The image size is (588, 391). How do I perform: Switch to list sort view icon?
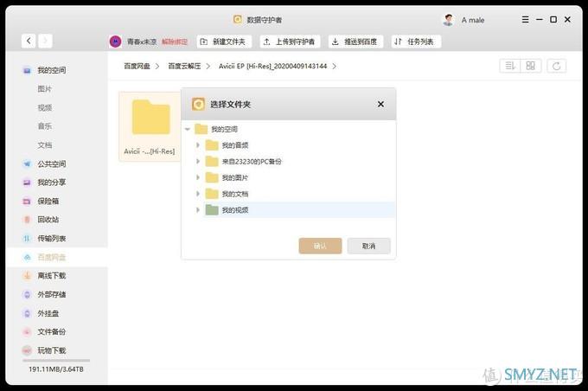[510, 66]
